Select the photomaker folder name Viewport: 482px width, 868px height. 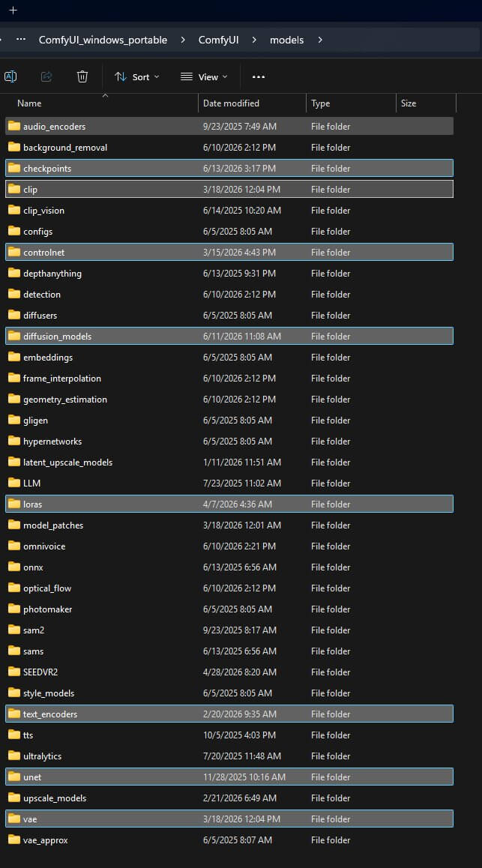[x=47, y=609]
